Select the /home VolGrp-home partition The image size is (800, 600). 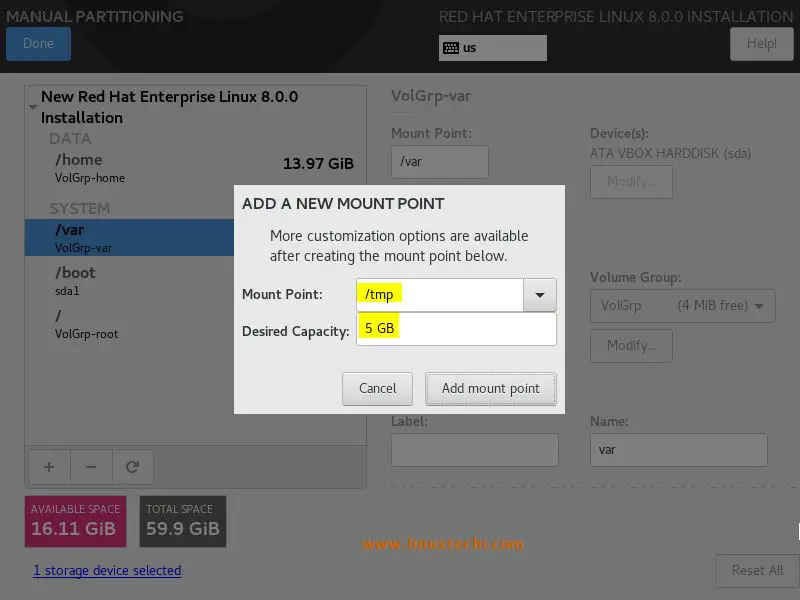pos(195,168)
